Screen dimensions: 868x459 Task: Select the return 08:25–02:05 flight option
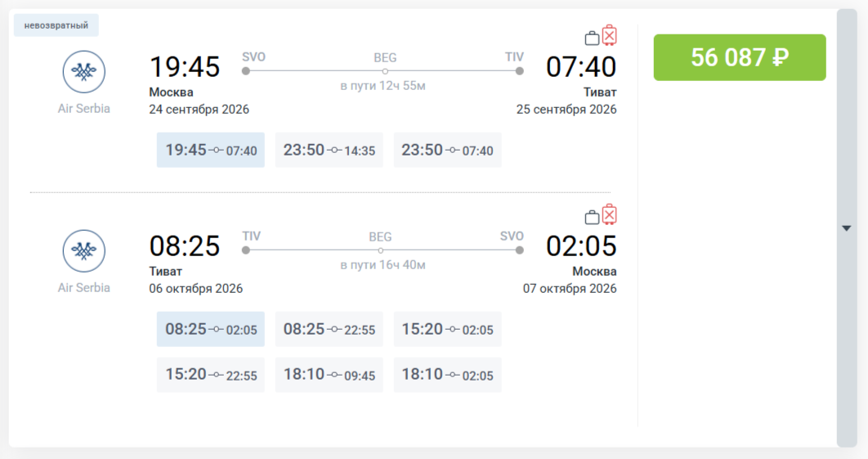tap(210, 329)
